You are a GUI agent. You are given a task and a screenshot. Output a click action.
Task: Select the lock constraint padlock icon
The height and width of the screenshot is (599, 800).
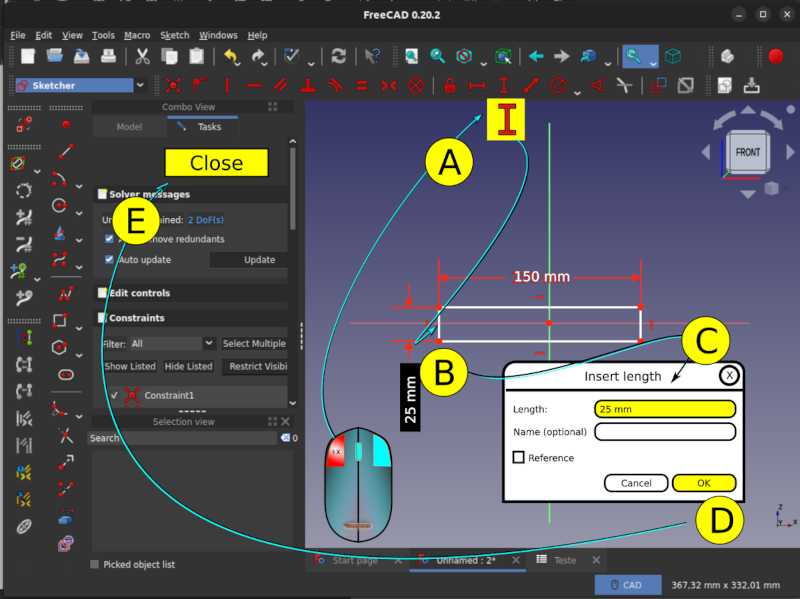click(449, 85)
